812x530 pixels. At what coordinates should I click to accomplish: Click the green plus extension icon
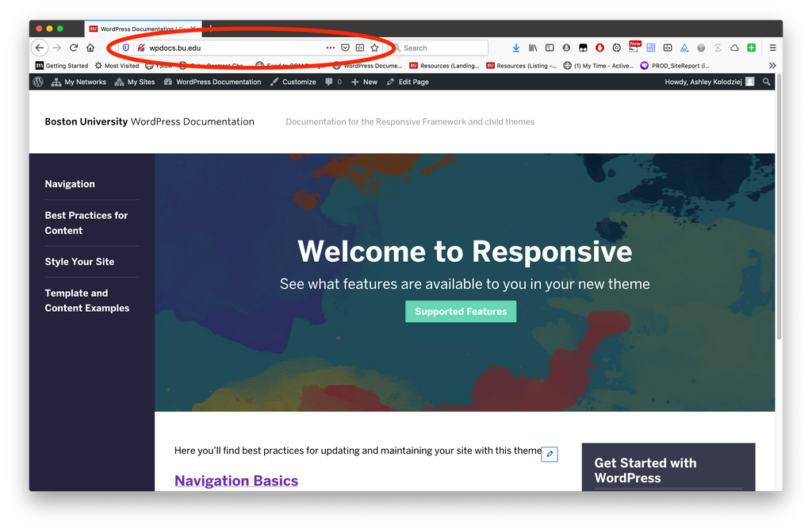[x=752, y=48]
